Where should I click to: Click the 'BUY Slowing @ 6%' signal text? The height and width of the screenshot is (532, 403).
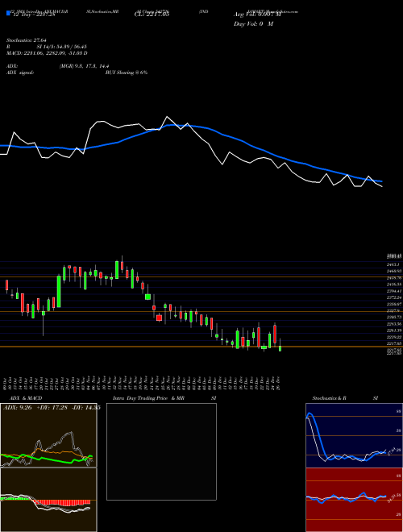pyautogui.click(x=127, y=73)
